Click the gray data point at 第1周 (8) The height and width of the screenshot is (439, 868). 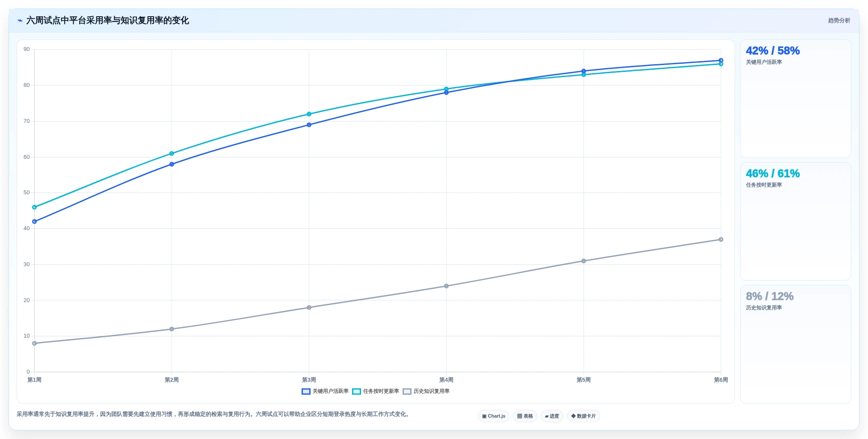click(35, 343)
